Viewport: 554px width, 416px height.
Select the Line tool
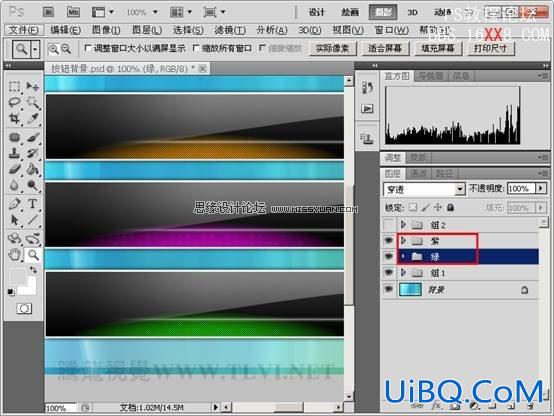tap(33, 220)
